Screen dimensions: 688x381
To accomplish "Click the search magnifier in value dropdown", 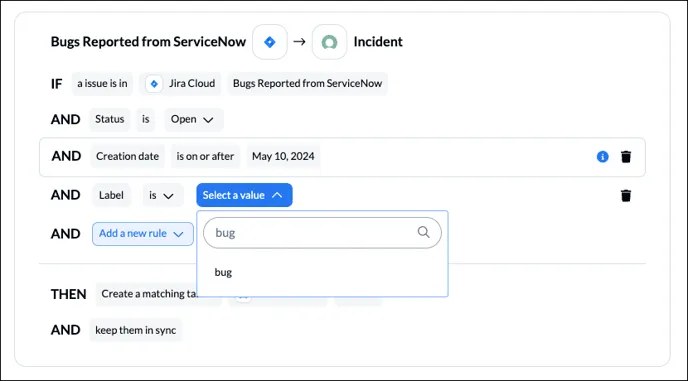I will click(423, 232).
